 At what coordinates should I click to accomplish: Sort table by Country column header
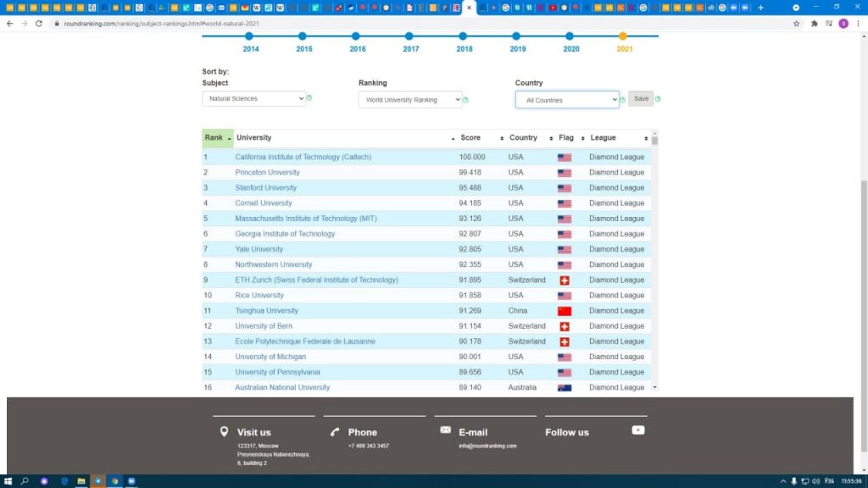click(531, 138)
